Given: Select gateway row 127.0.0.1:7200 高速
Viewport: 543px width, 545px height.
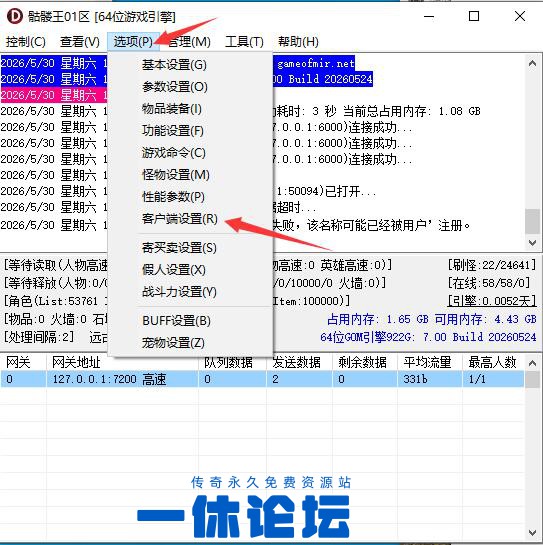Looking at the screenshot, I should tap(262, 379).
